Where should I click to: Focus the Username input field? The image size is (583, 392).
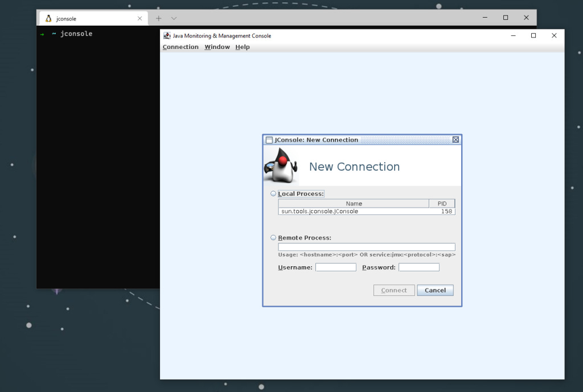click(336, 267)
